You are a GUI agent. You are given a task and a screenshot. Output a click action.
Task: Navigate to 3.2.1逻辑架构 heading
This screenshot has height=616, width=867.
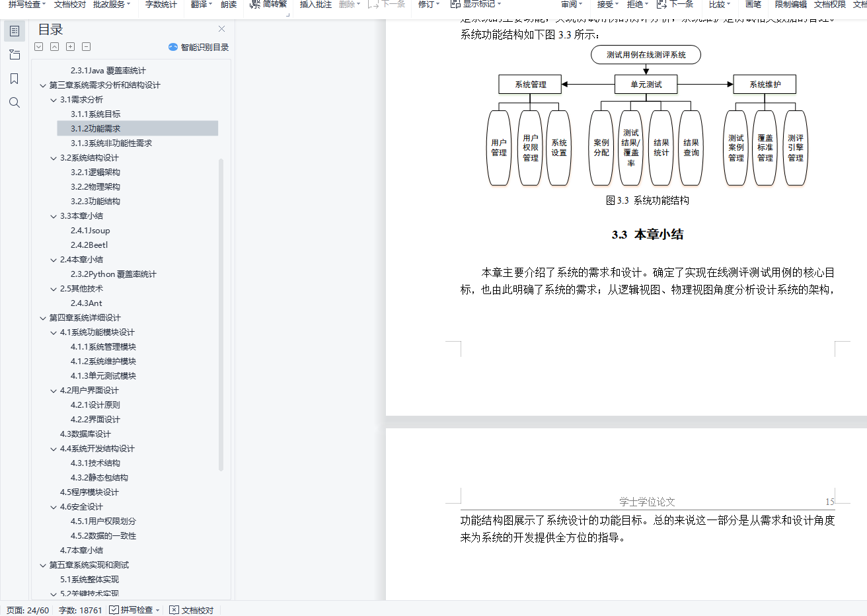(96, 173)
